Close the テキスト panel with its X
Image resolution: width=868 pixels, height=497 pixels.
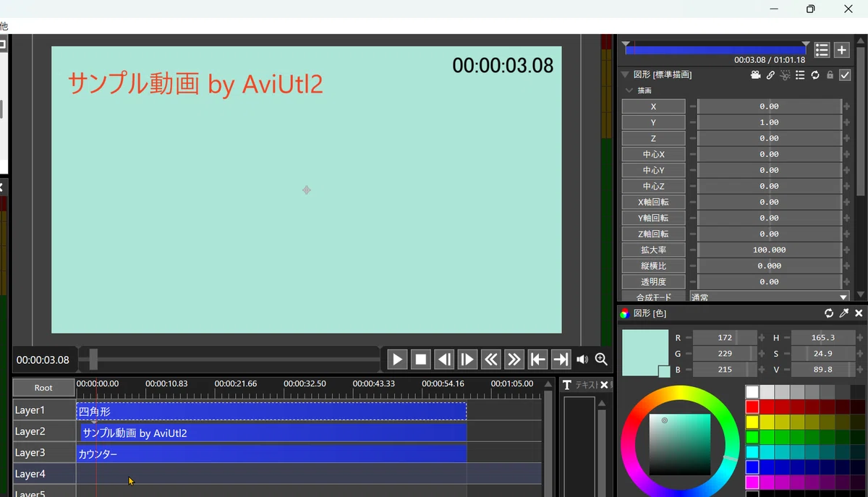(605, 385)
